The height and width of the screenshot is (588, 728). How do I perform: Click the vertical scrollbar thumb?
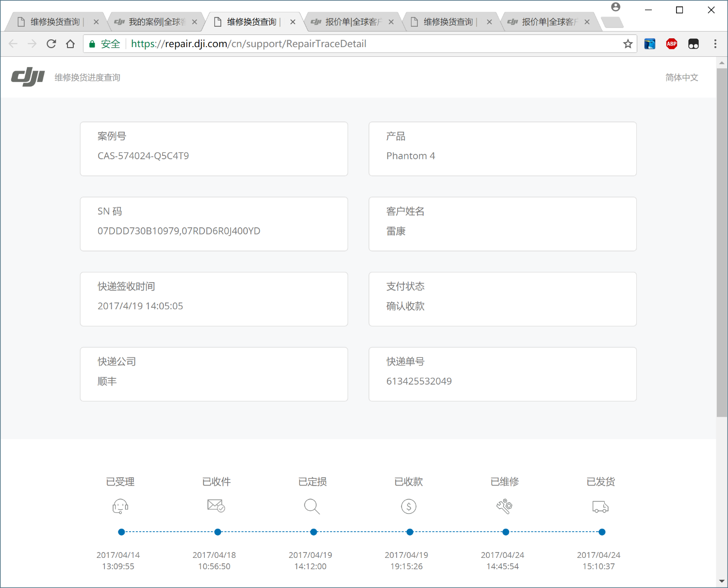point(722,242)
